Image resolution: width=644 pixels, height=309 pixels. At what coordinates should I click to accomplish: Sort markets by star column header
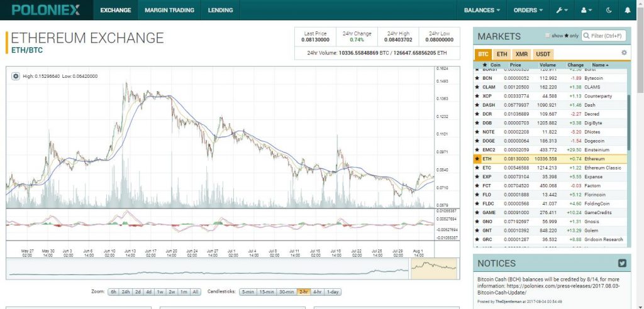tap(485, 65)
